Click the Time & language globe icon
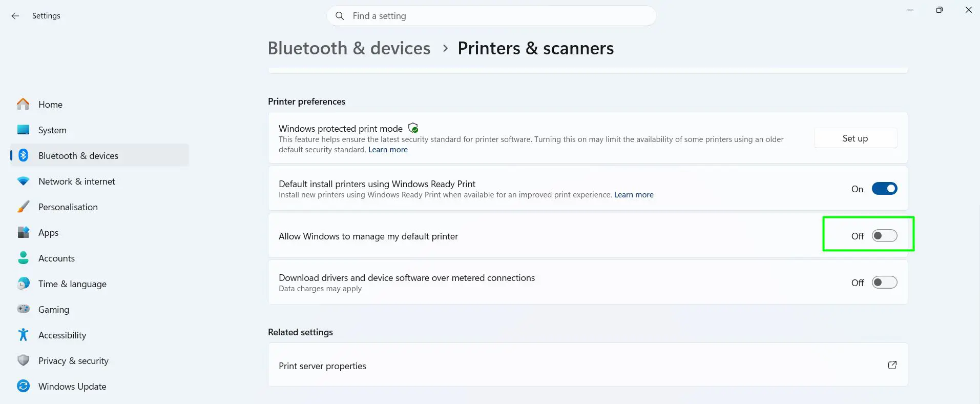The width and height of the screenshot is (980, 404). point(23,284)
